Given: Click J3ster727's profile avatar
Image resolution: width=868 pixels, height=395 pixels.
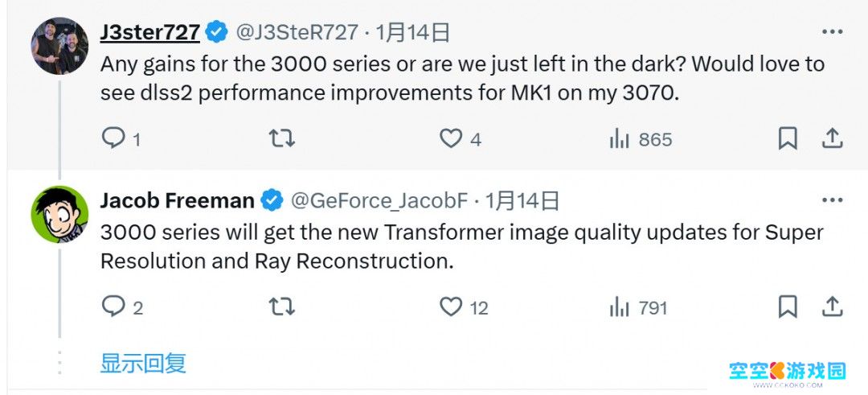Looking at the screenshot, I should pyautogui.click(x=59, y=46).
